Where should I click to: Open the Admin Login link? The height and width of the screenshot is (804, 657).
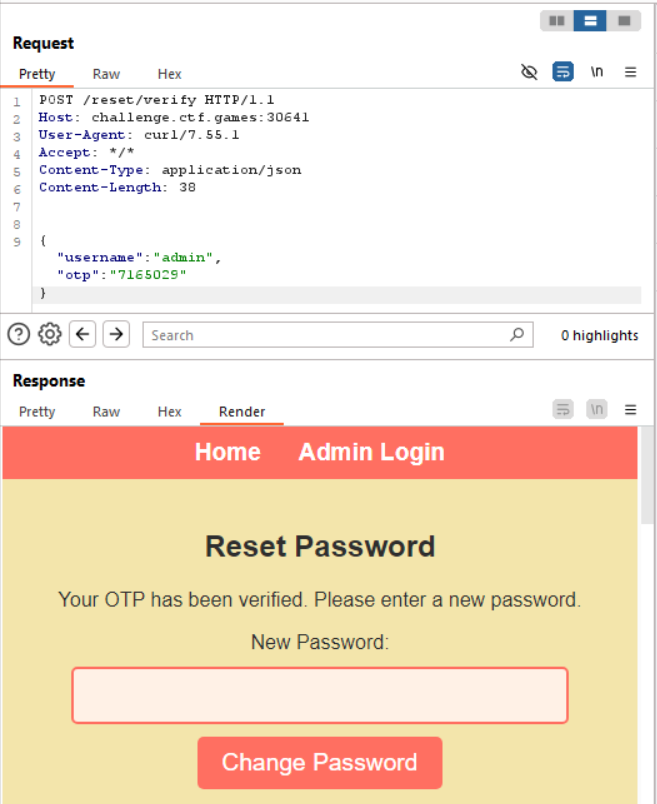(x=371, y=452)
